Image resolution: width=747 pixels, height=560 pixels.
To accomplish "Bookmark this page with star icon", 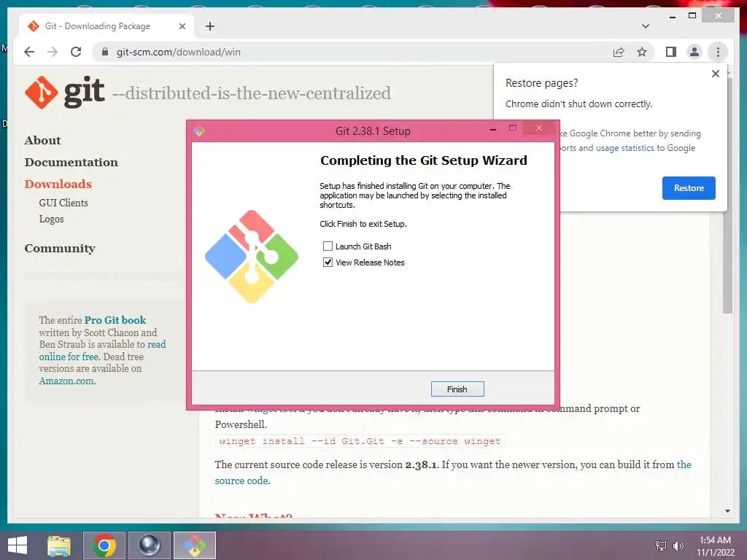I will coord(642,52).
